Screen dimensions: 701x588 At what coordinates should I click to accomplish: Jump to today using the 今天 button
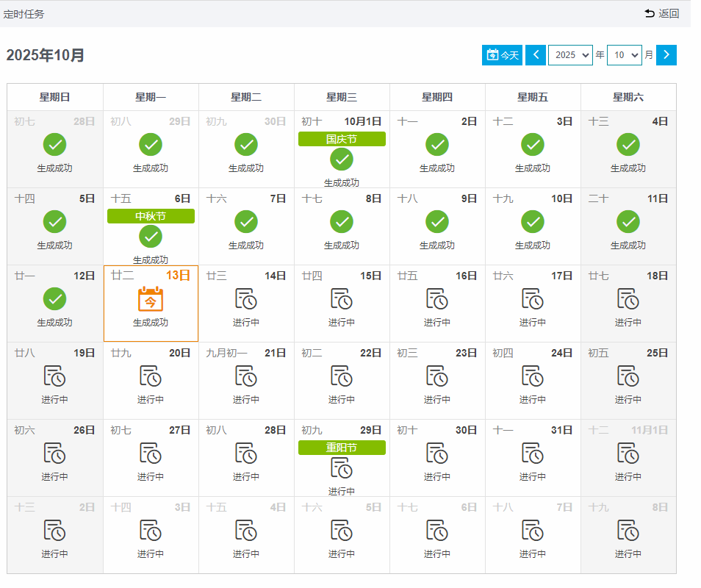pos(502,55)
